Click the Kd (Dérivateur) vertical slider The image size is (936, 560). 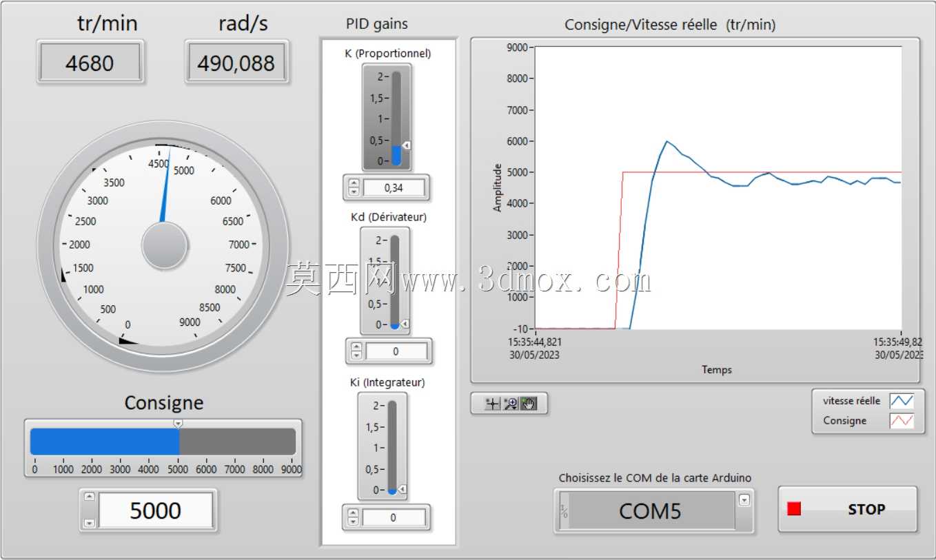(395, 282)
